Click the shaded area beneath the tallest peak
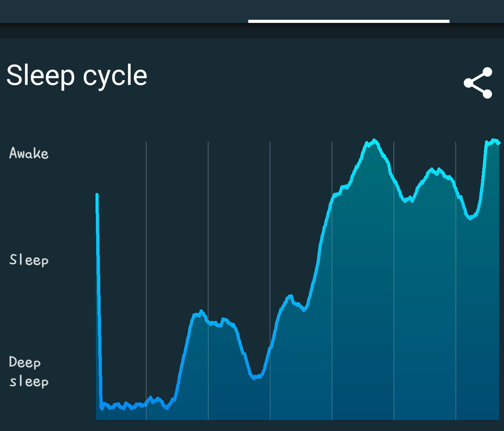Viewport: 504px width, 431px height. click(373, 277)
